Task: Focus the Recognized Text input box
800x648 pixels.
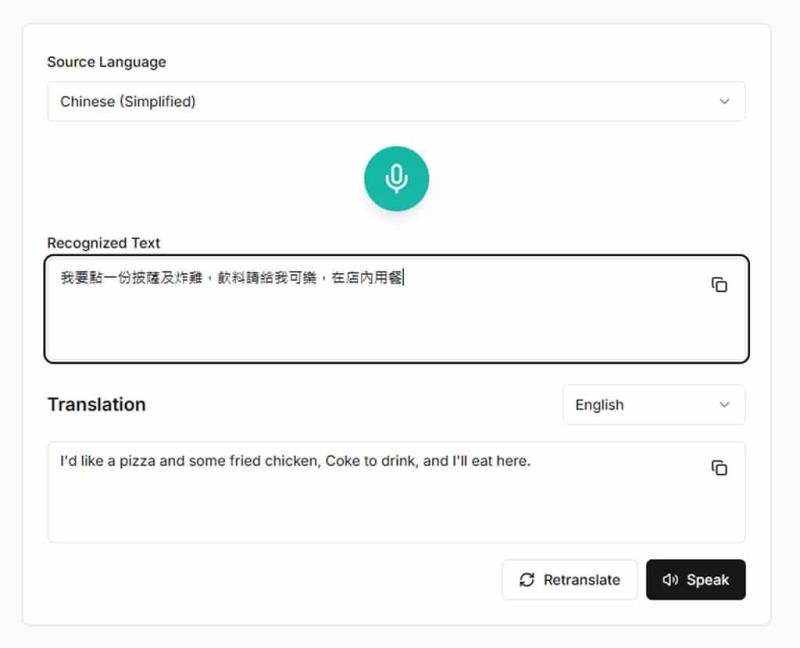Action: pos(396,309)
